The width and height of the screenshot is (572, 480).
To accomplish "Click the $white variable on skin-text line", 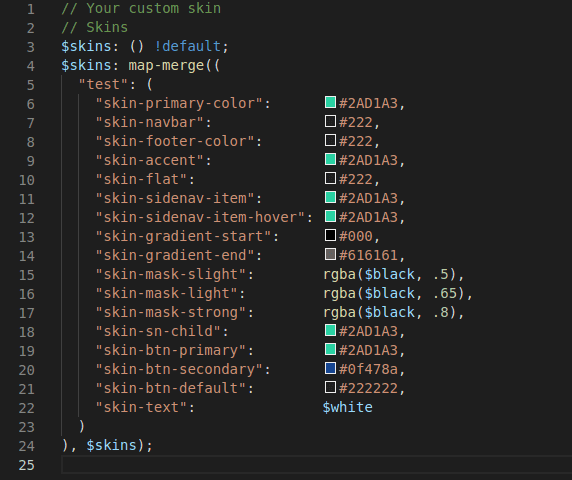I will coord(348,407).
